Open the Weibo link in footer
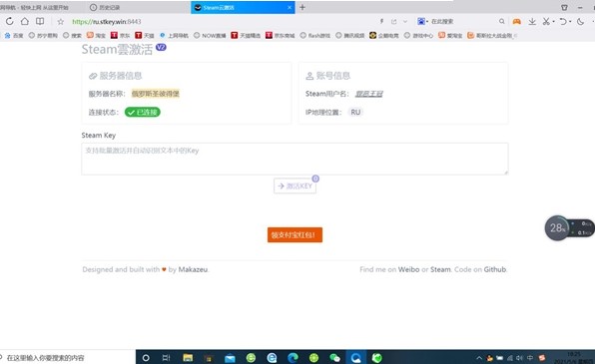The image size is (595, 364). coord(408,269)
